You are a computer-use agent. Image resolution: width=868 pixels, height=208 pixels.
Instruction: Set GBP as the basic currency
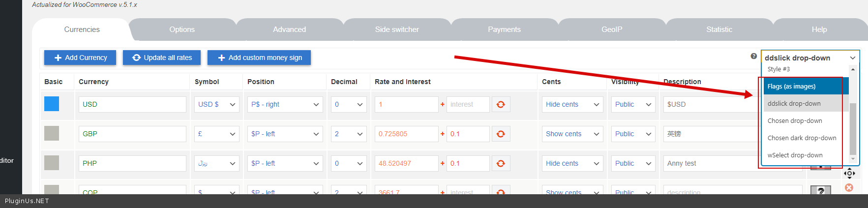52,133
